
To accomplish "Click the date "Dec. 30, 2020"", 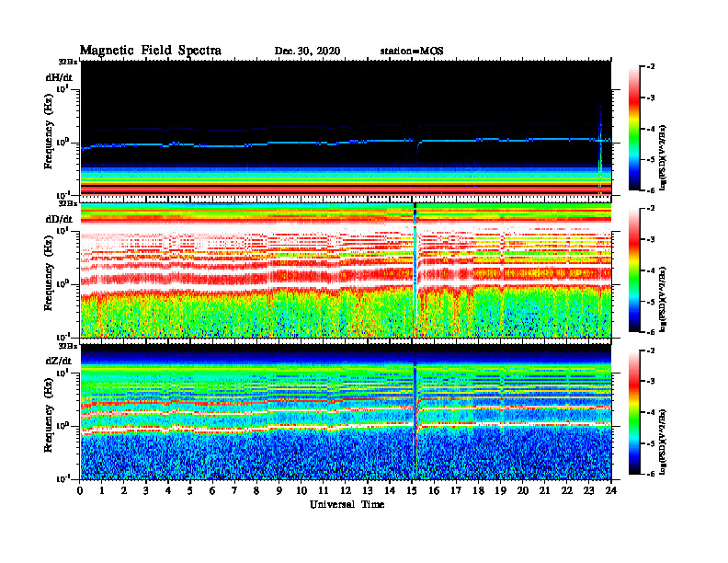I will [307, 52].
